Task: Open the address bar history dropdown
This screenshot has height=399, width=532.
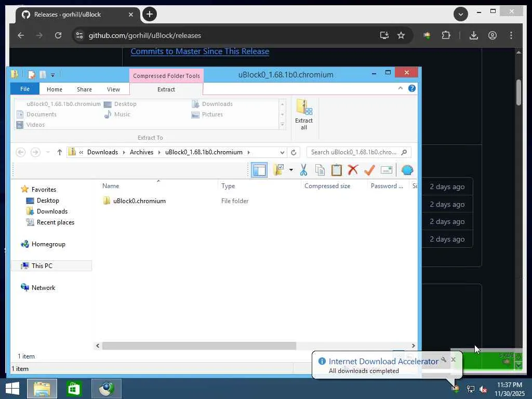Action: click(282, 152)
